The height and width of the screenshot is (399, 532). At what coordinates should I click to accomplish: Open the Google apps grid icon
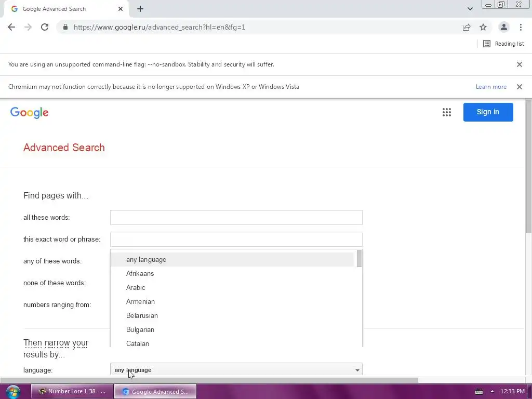click(x=446, y=112)
